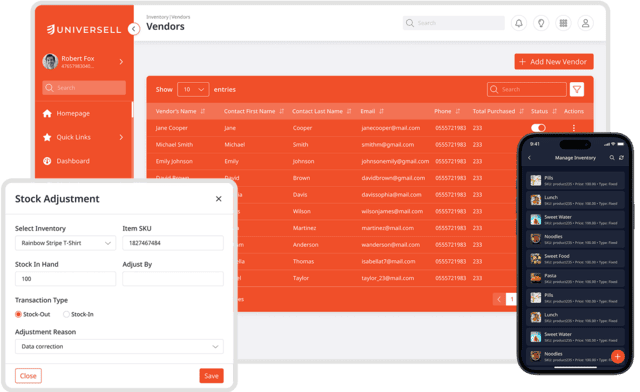Click wanderson@mail.com email cell
This screenshot has height=392, width=640.
(391, 245)
